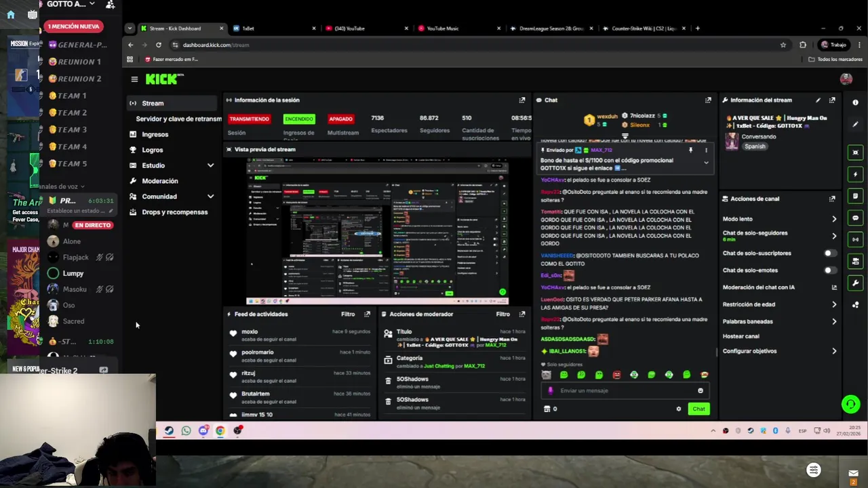Open Servidor y clave de retransmisión
Image resolution: width=868 pixels, height=488 pixels.
tap(178, 119)
